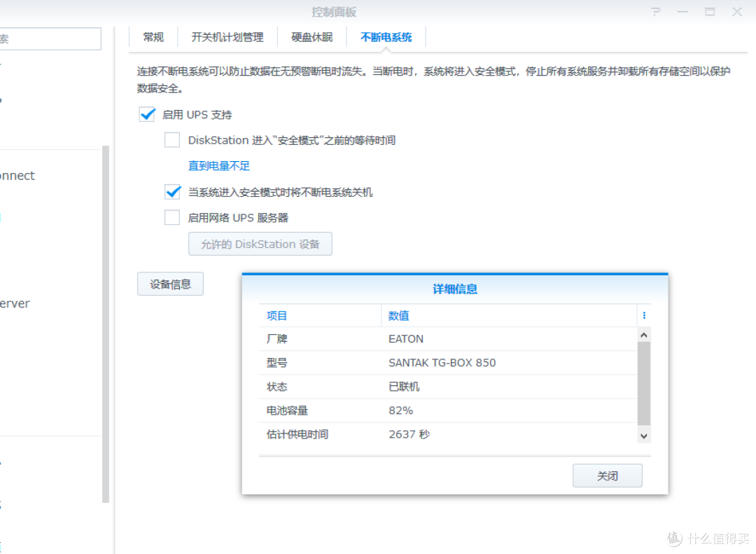Close the 控制面板 window

tap(736, 12)
